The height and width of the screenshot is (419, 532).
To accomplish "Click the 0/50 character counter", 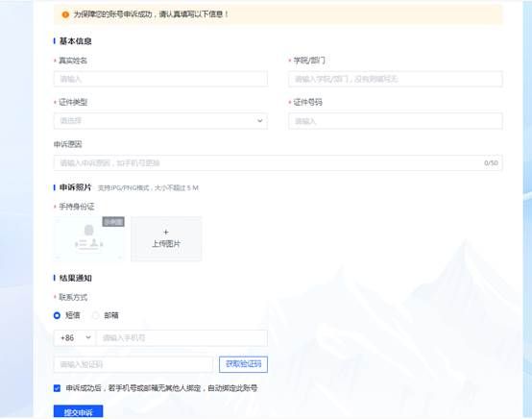I will tap(491, 163).
